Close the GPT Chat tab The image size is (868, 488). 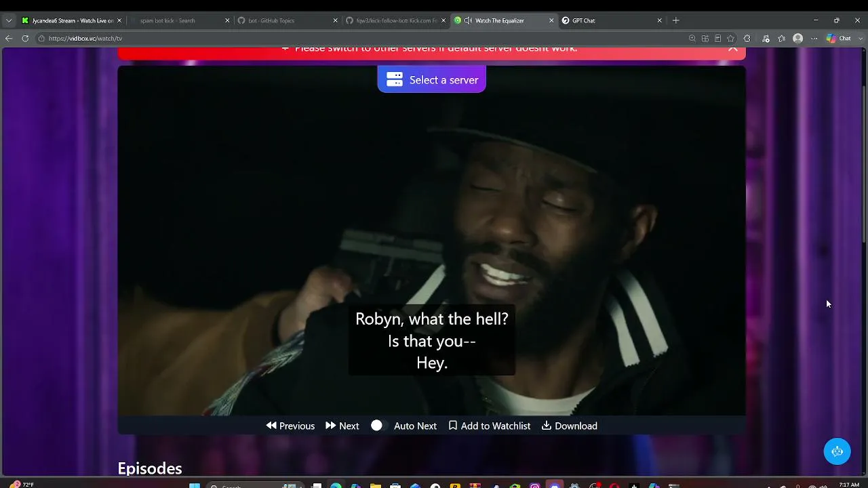point(659,20)
